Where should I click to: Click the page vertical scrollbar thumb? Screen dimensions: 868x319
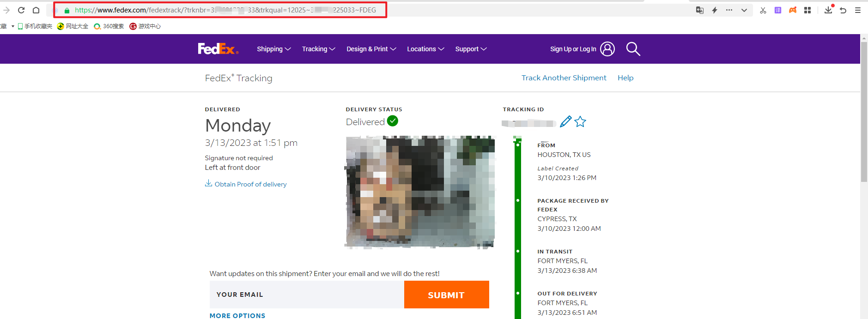(x=864, y=112)
